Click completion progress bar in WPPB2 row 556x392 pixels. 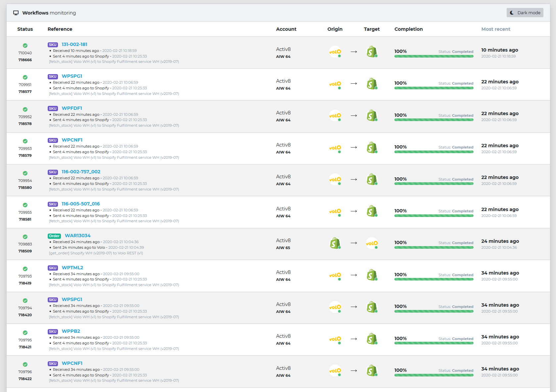pyautogui.click(x=434, y=343)
